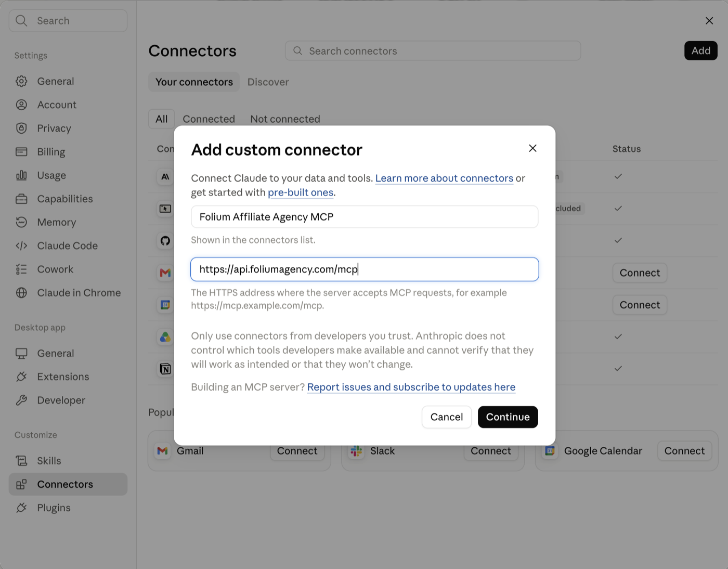This screenshot has width=728, height=569.
Task: Click the Claude in Chrome globe icon
Action: pyautogui.click(x=21, y=293)
